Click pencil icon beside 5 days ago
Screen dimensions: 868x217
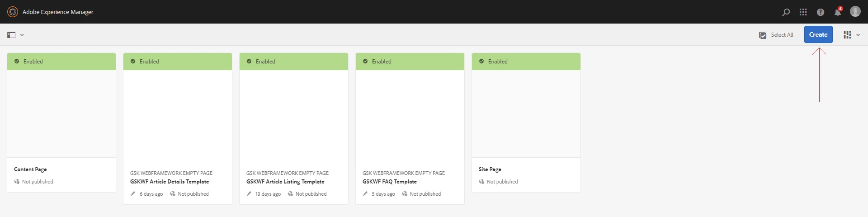365,194
